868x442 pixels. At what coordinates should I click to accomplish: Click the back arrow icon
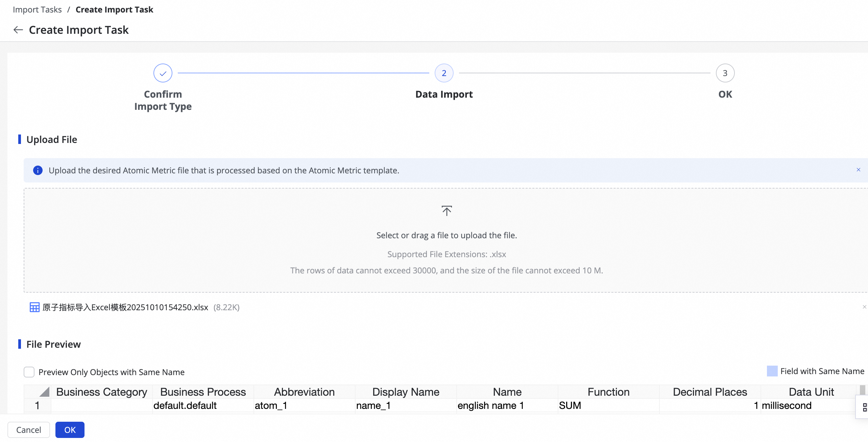coord(18,30)
